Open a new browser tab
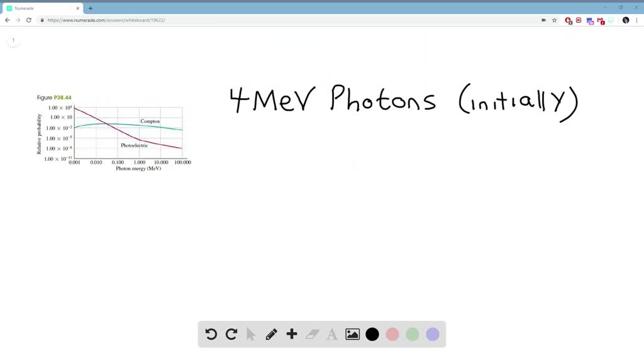The height and width of the screenshot is (351, 644). pos(91,8)
